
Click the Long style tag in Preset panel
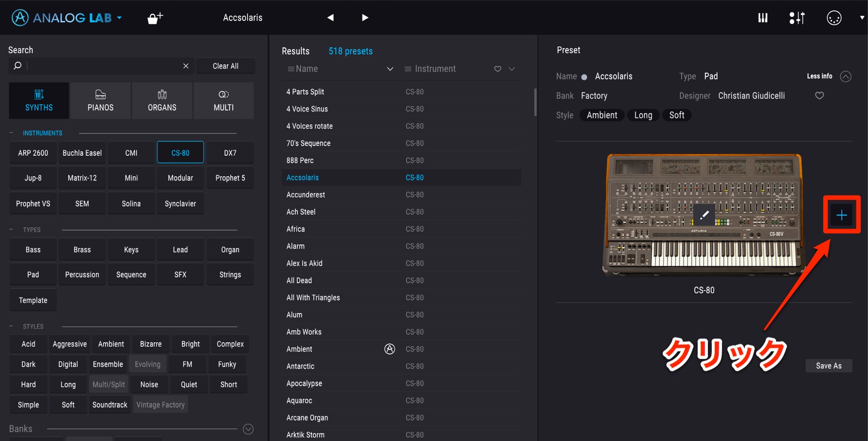pyautogui.click(x=643, y=115)
